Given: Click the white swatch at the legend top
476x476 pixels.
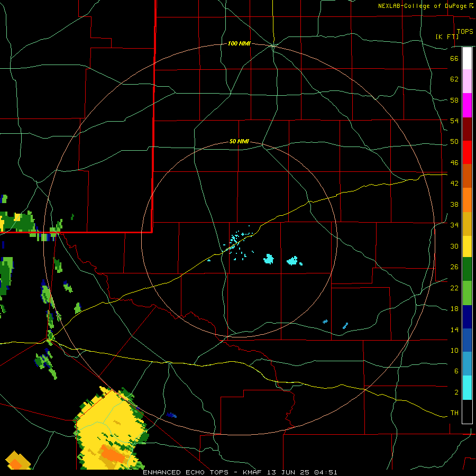Looking at the screenshot, I should tap(467, 58).
